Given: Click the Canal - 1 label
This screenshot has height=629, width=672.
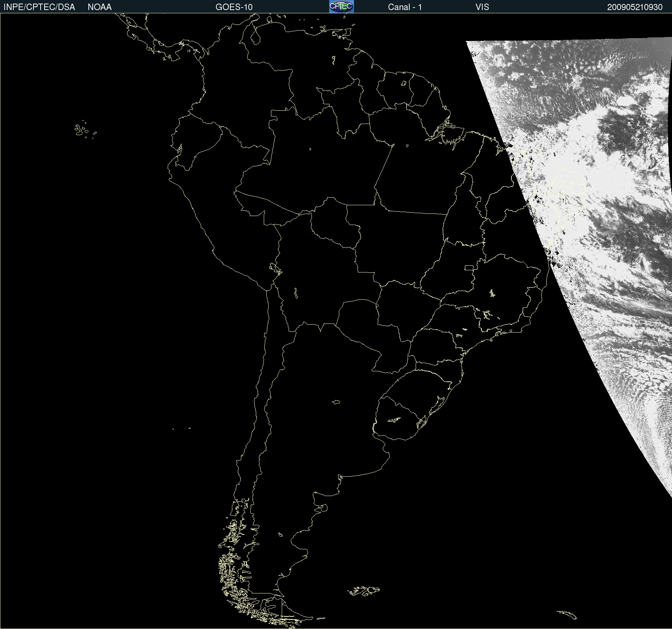Looking at the screenshot, I should (x=405, y=7).
